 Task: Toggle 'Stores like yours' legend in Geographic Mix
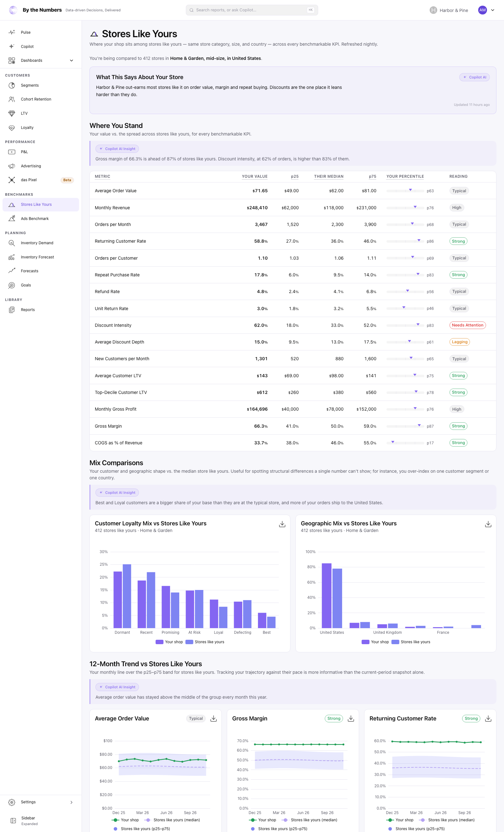tap(411, 642)
